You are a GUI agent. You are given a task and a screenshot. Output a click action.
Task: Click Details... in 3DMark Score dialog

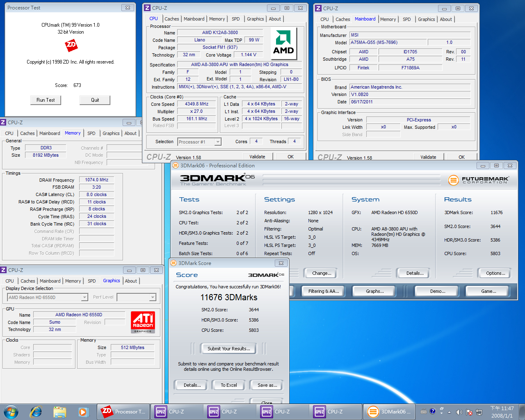point(192,385)
